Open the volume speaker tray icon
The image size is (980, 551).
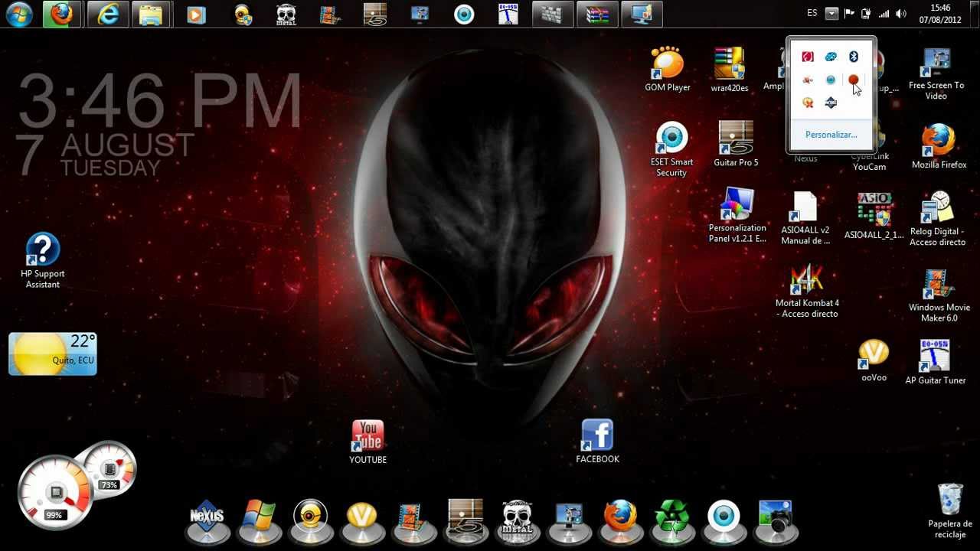[902, 14]
